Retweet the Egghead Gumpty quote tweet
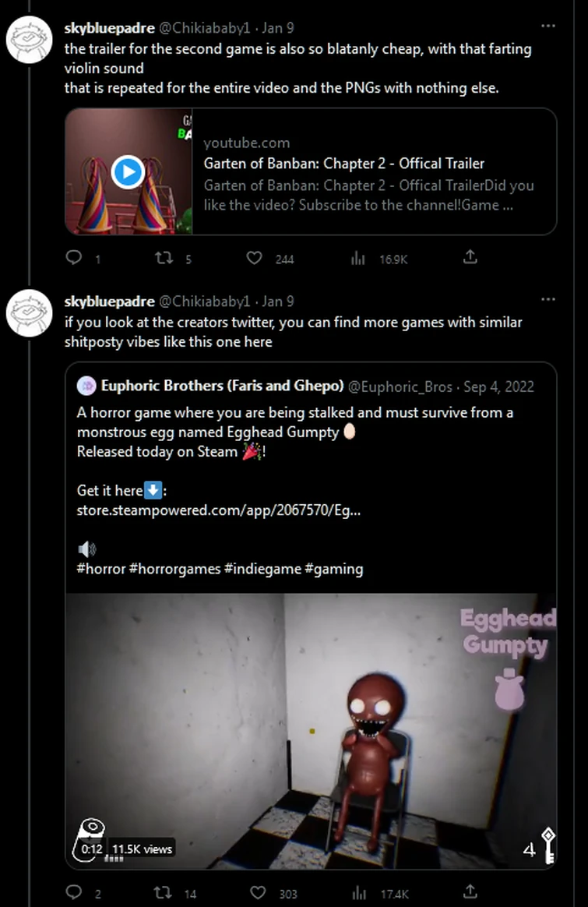588x907 pixels. [164, 892]
